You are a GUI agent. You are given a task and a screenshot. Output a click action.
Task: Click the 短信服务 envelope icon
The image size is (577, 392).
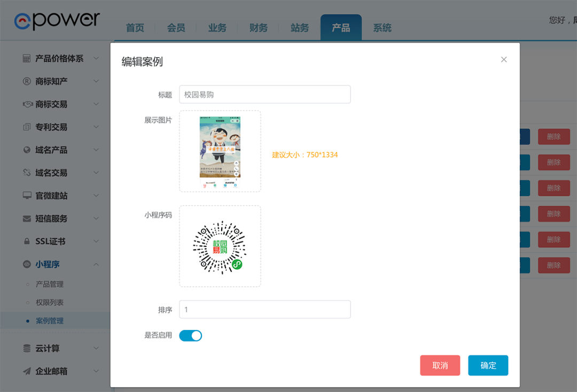(27, 218)
